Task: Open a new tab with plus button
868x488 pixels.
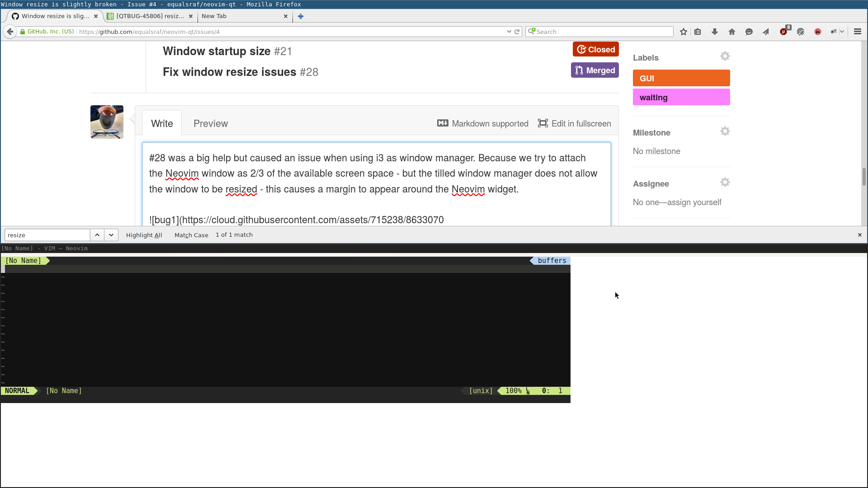Action: click(x=301, y=16)
